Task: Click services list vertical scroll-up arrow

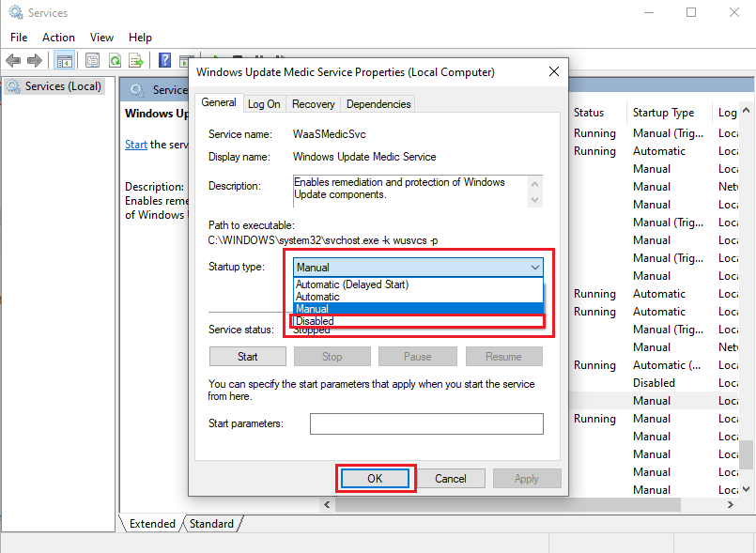Action: pyautogui.click(x=746, y=110)
